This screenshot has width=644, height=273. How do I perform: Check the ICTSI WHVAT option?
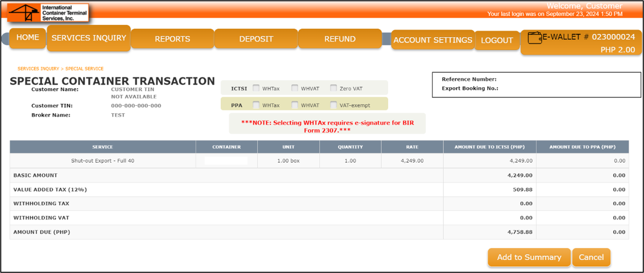click(x=295, y=88)
